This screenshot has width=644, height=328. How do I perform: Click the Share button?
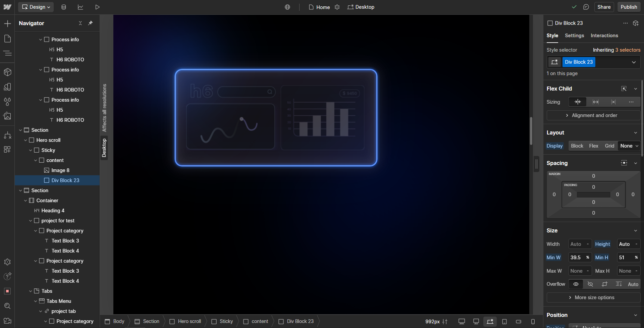[604, 7]
